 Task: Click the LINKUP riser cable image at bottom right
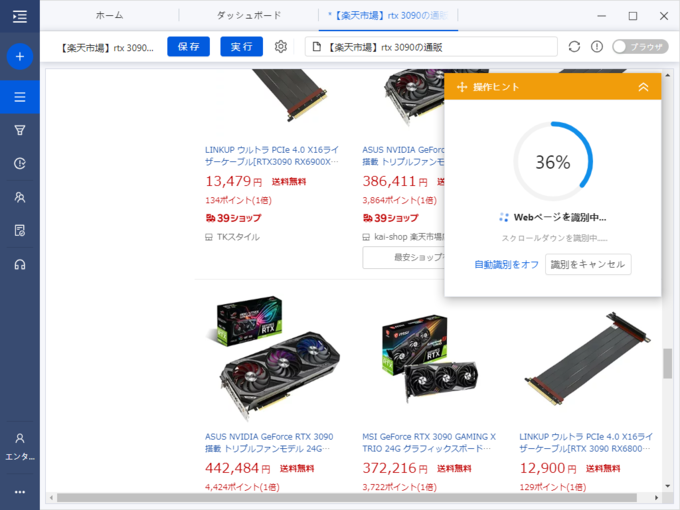point(587,358)
